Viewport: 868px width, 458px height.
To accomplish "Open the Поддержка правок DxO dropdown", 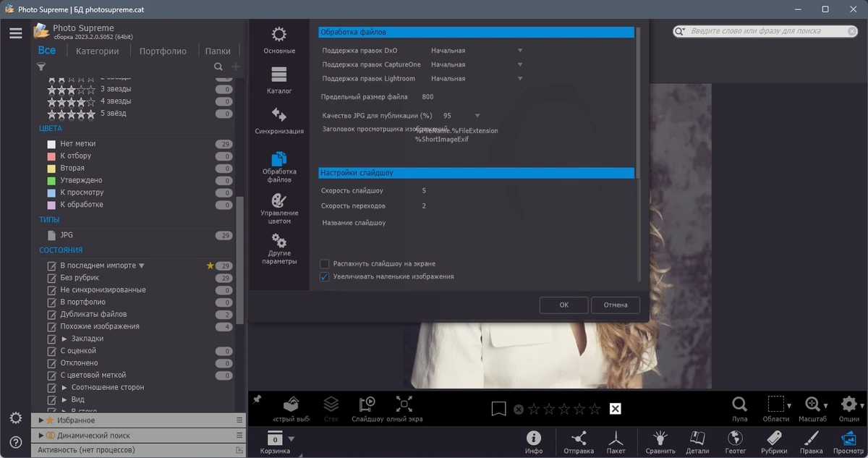I will 476,51.
